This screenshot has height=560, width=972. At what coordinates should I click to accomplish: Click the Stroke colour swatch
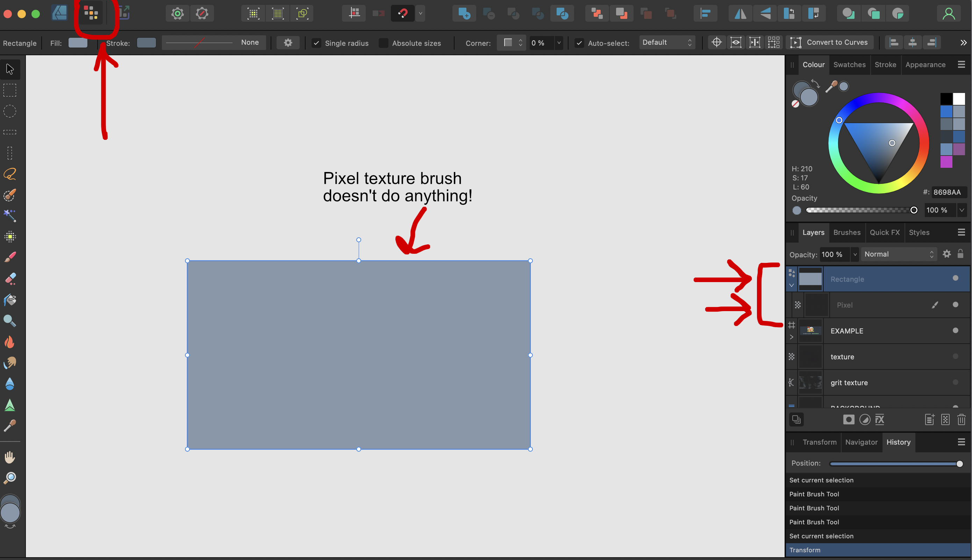pyautogui.click(x=146, y=43)
